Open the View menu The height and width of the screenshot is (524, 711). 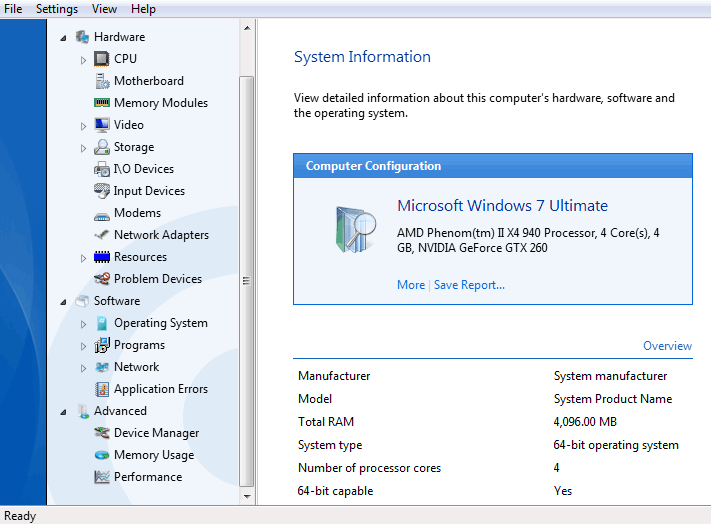tap(104, 9)
